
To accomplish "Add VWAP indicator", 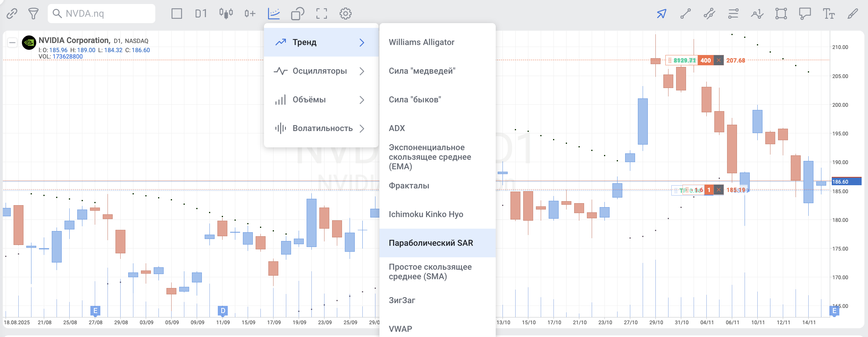I will 437,329.
